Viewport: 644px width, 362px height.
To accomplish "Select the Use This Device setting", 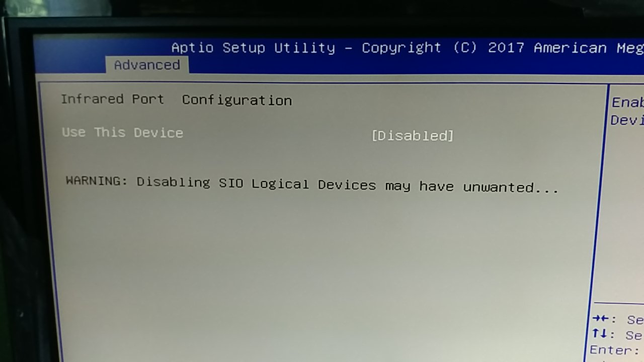I will pyautogui.click(x=122, y=133).
